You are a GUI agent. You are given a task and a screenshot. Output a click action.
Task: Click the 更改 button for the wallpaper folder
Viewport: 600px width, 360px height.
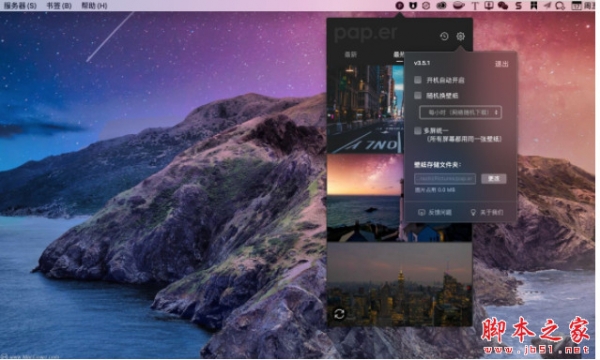coord(494,178)
